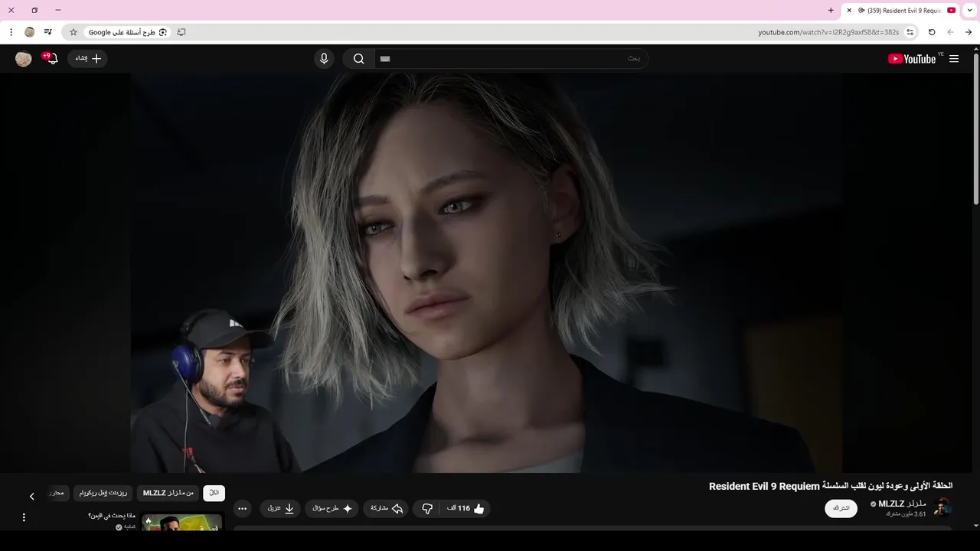This screenshot has width=980, height=551.
Task: Dislike the video with thumbs down
Action: (427, 508)
